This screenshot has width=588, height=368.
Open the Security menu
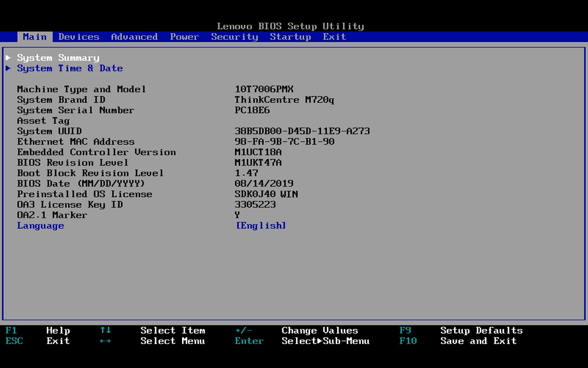coord(234,37)
